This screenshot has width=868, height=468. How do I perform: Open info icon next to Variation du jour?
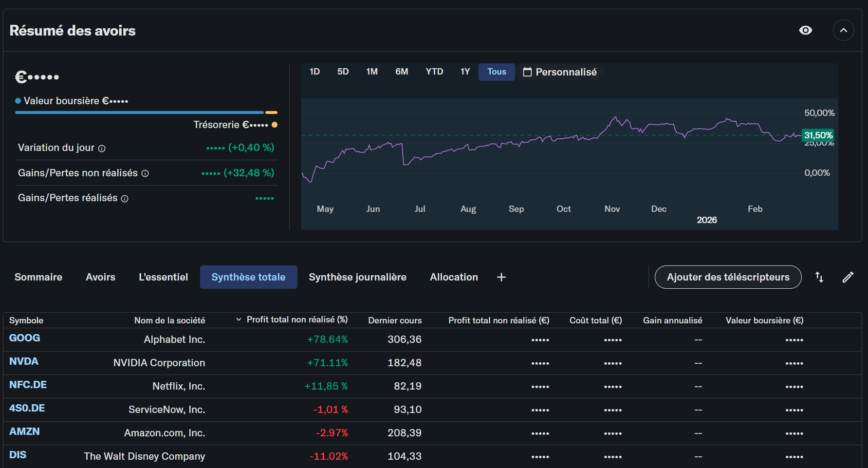point(102,149)
